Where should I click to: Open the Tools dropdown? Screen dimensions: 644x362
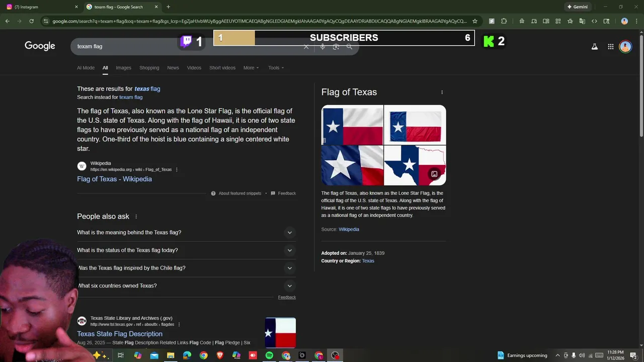[x=276, y=68]
